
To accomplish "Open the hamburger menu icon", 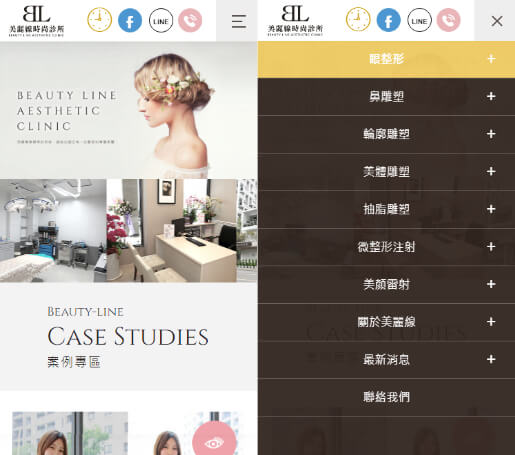I will coord(239,21).
